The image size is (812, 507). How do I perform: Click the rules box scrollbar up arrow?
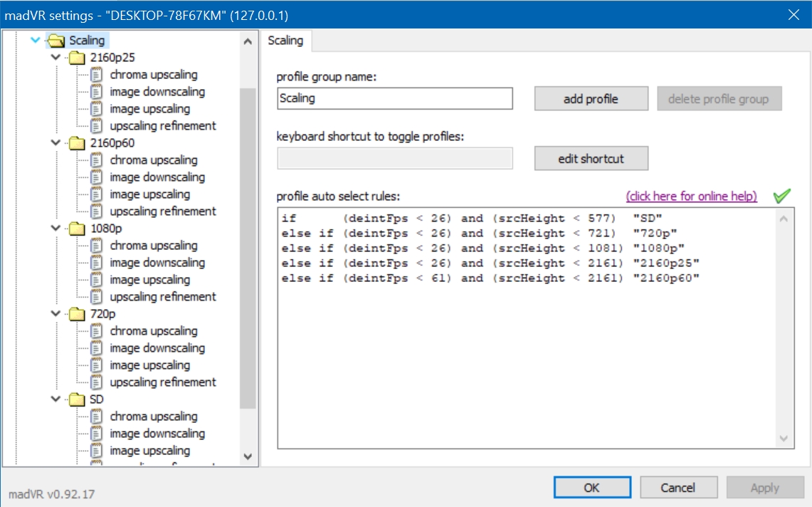click(x=784, y=219)
